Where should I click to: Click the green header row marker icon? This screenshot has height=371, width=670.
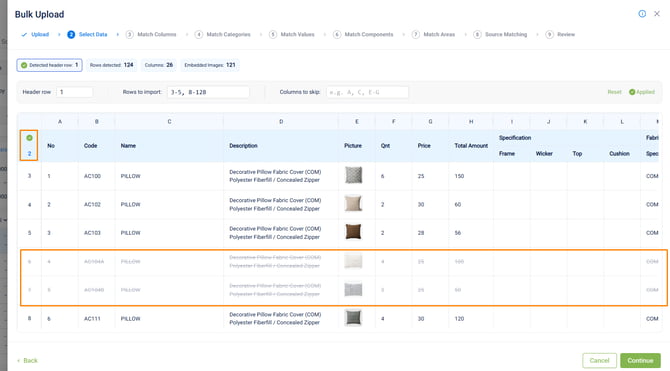click(x=29, y=138)
